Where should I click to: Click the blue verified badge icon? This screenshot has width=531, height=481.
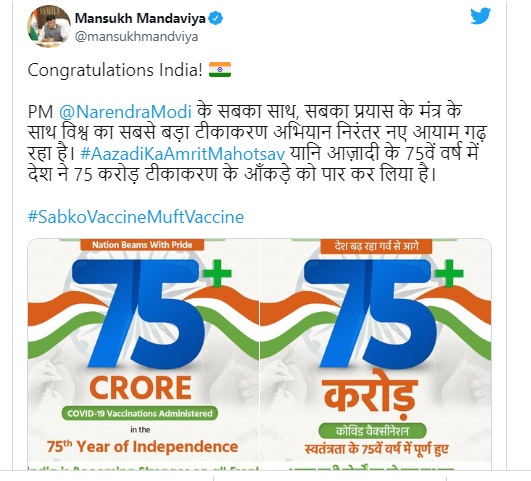[215, 18]
